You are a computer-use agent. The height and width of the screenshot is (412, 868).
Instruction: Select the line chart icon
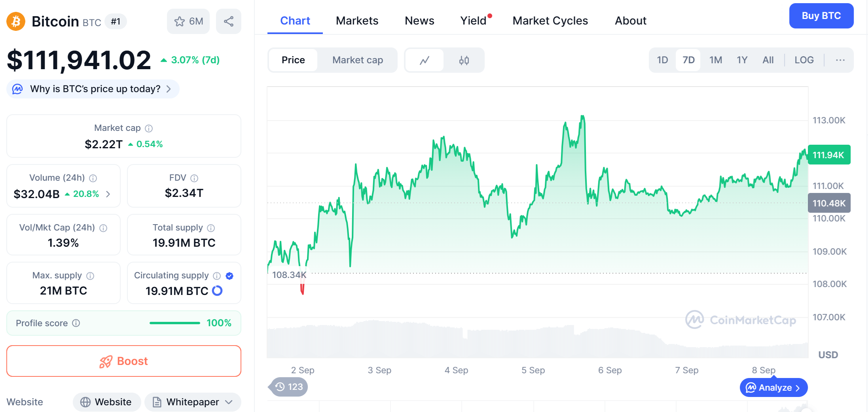(x=425, y=60)
